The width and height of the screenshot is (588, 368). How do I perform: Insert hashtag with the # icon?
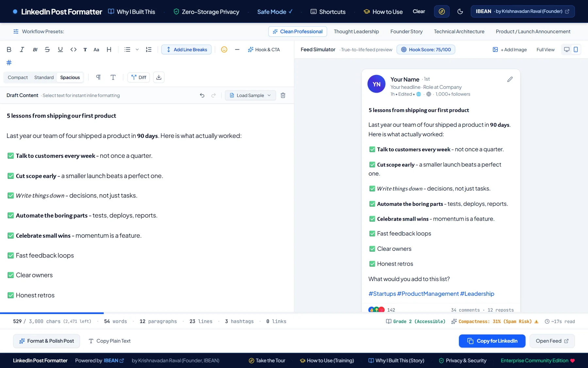9,62
